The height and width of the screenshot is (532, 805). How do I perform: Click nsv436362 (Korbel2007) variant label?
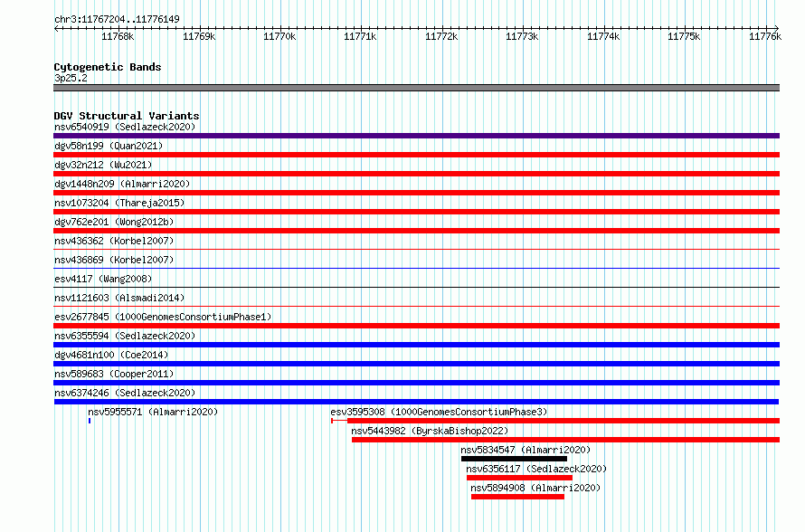coord(114,241)
